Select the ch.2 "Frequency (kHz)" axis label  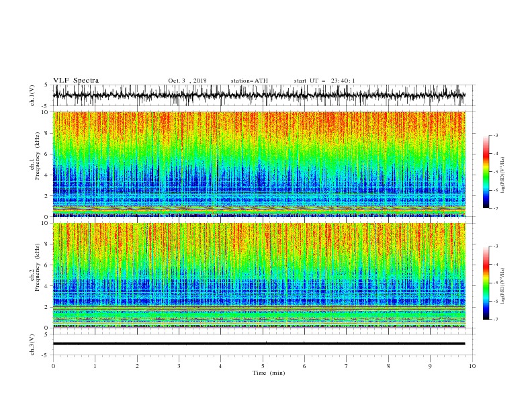coord(38,267)
